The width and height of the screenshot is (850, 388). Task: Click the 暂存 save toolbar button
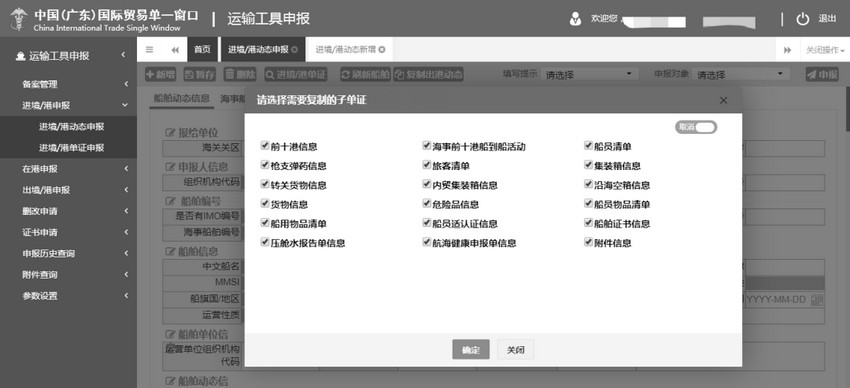[x=199, y=75]
